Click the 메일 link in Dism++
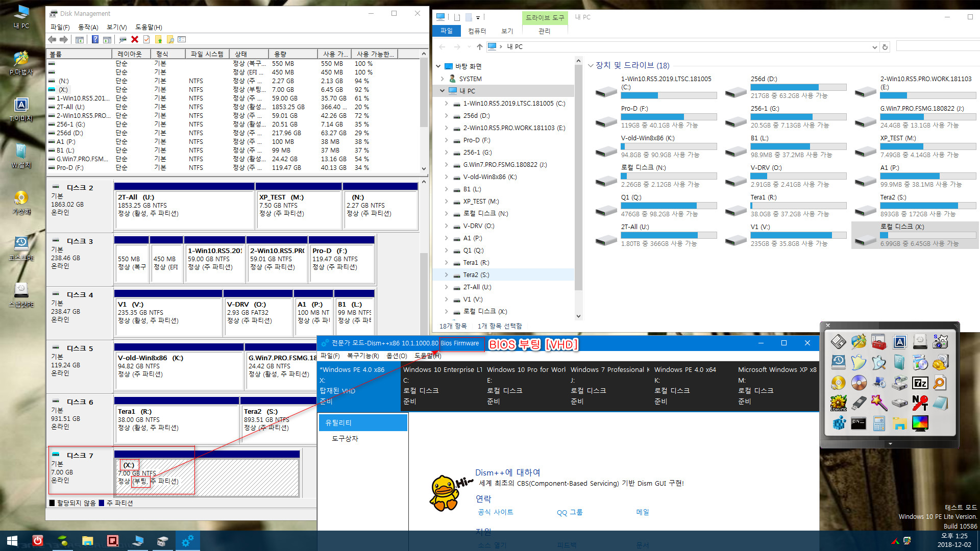Viewport: 980px width, 551px height. pos(643,512)
